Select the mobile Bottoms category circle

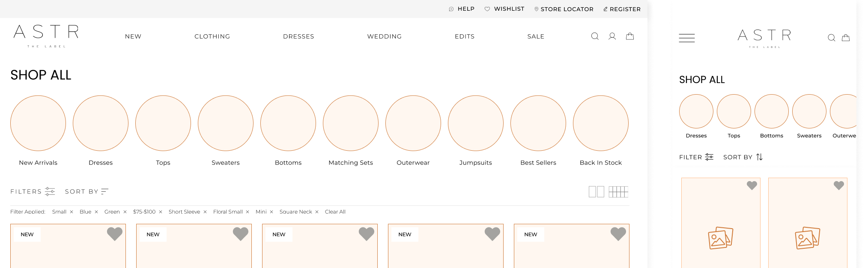pyautogui.click(x=772, y=111)
